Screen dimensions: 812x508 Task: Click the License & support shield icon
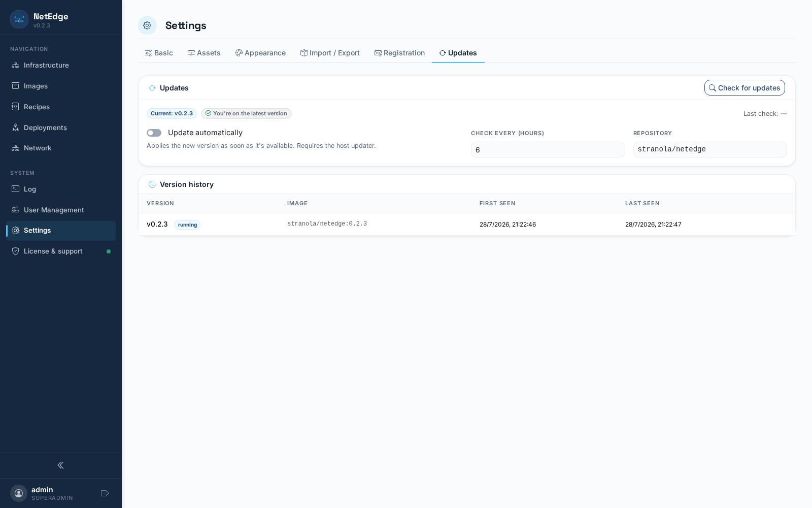pos(16,251)
